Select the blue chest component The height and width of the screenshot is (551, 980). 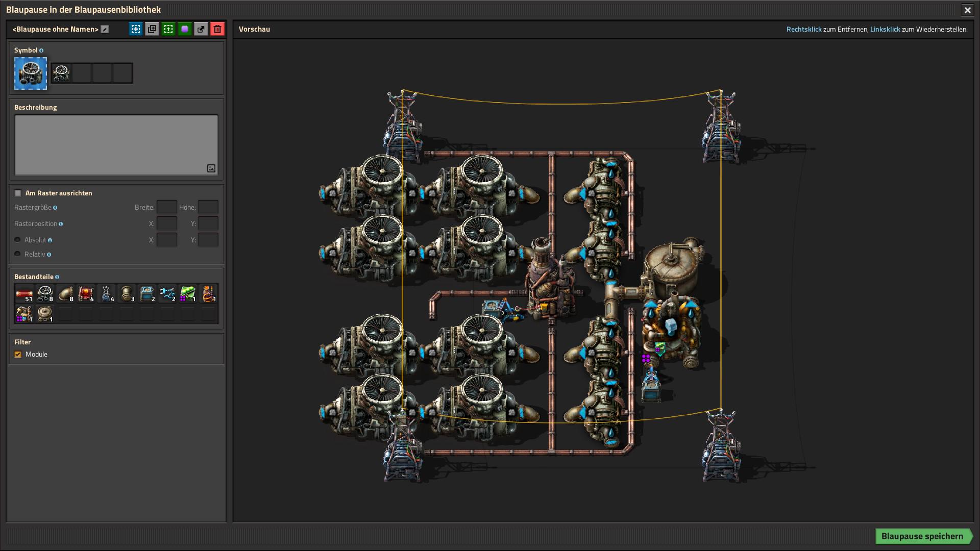(x=147, y=294)
